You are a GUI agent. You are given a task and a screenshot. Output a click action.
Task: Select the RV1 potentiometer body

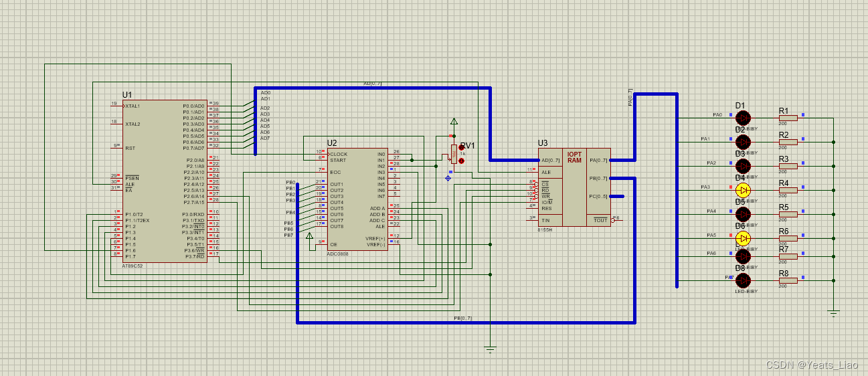pos(454,154)
